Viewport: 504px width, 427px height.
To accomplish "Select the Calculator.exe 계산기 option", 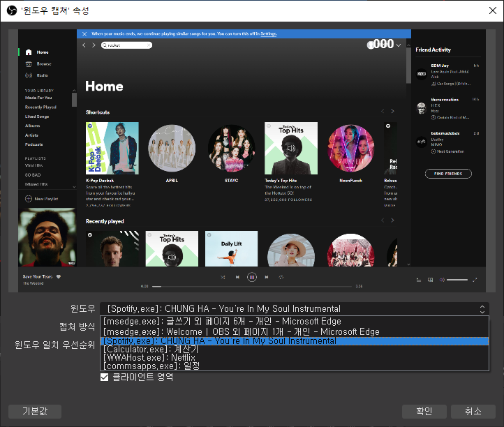I will click(295, 350).
